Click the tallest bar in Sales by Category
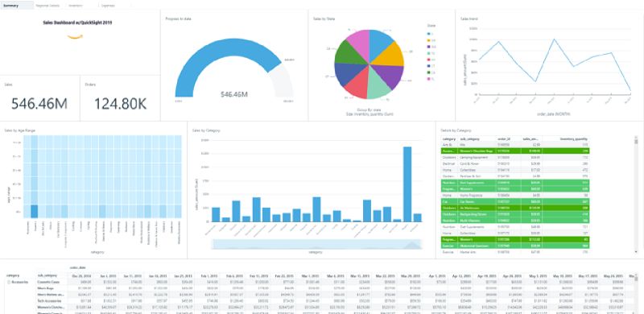Viewport: 644px width, 314px height. 407,184
